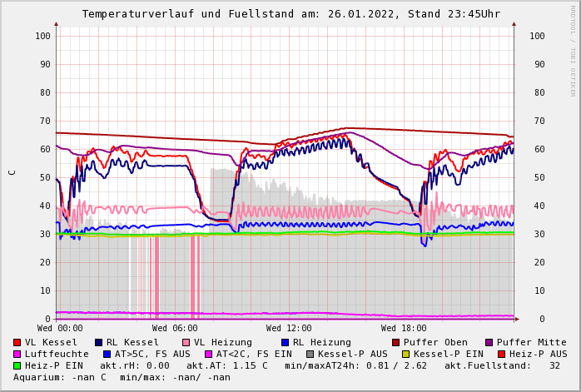Click the gray Kessel-P AUS swatch
The width and height of the screenshot is (581, 392).
(310, 354)
